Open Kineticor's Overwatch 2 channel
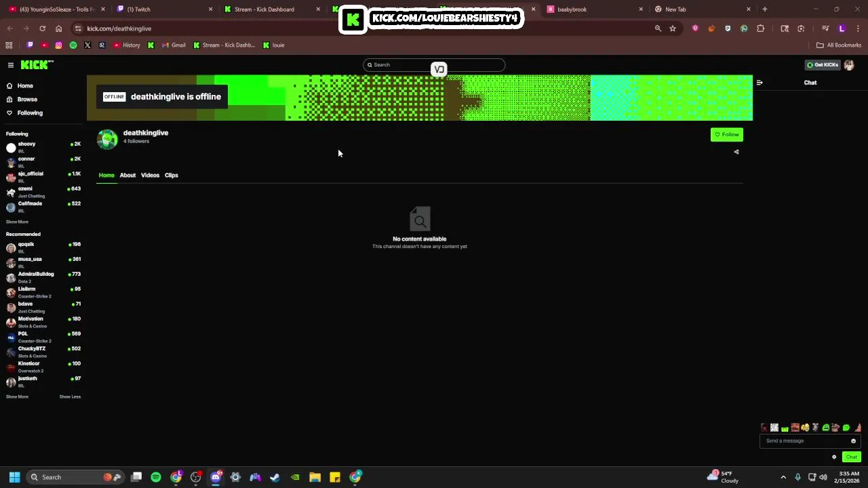Viewport: 868px width, 488px height. [43, 367]
